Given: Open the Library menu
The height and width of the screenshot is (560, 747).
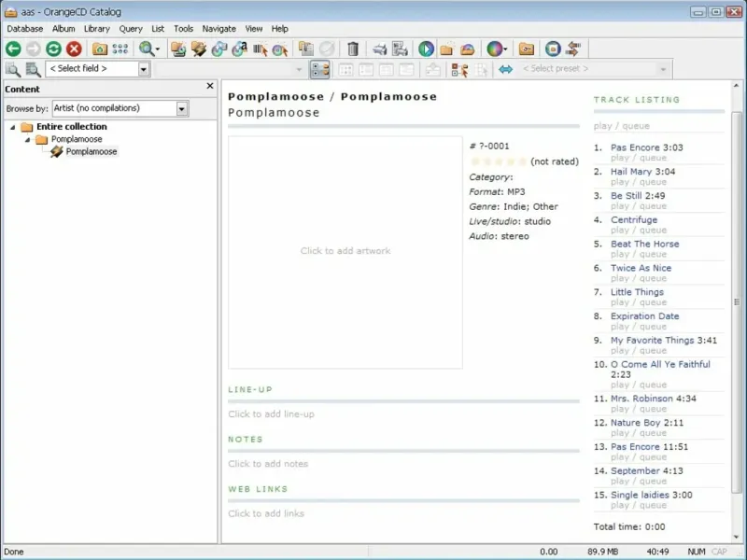Looking at the screenshot, I should point(97,29).
